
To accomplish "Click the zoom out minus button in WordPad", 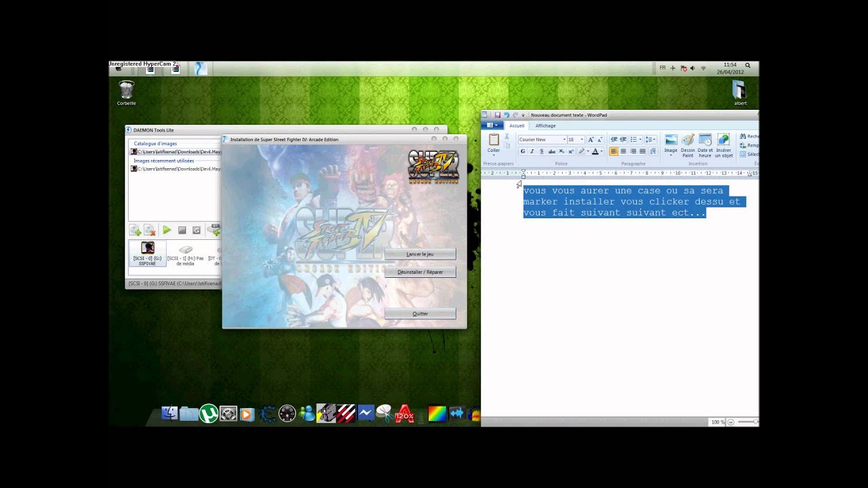I will (730, 422).
